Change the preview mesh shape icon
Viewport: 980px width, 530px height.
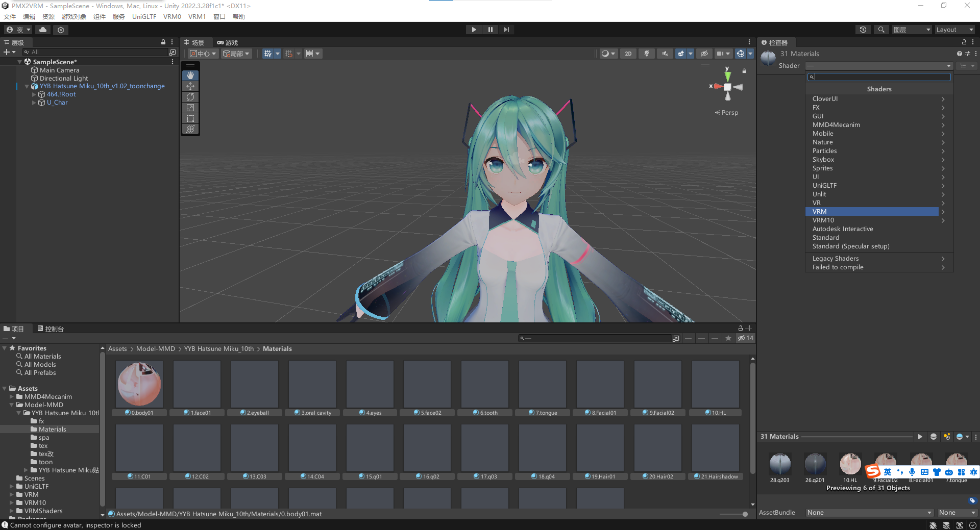[934, 437]
